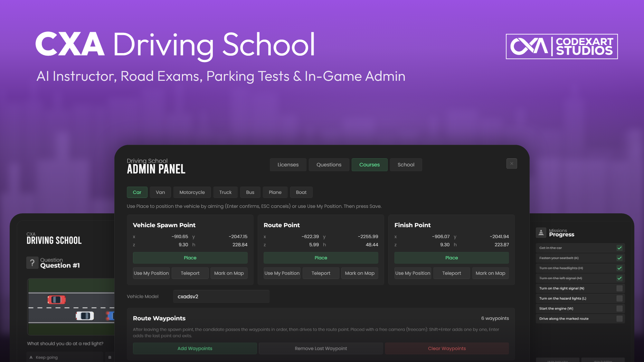Click Remove Last Waypoint button
The height and width of the screenshot is (362, 644).
coord(321,348)
